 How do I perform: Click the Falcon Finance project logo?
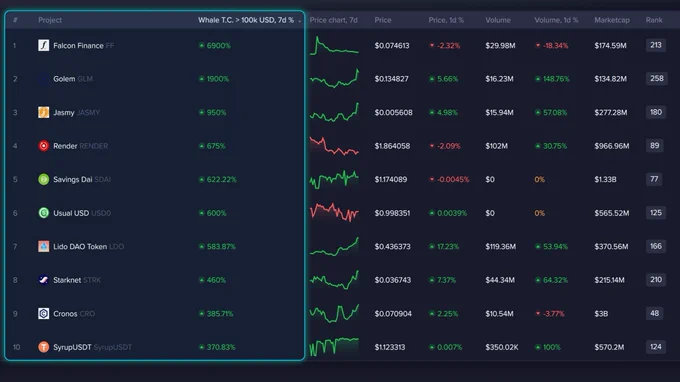coord(43,45)
